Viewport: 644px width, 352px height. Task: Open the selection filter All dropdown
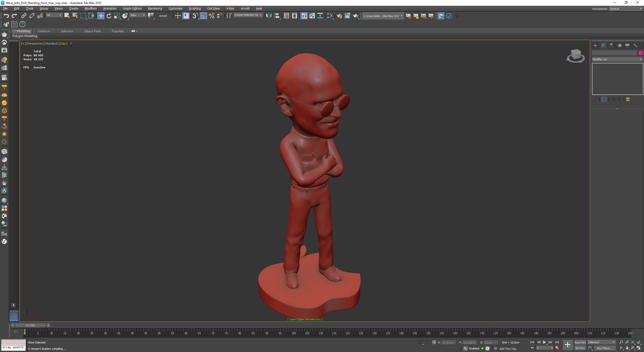click(x=54, y=15)
